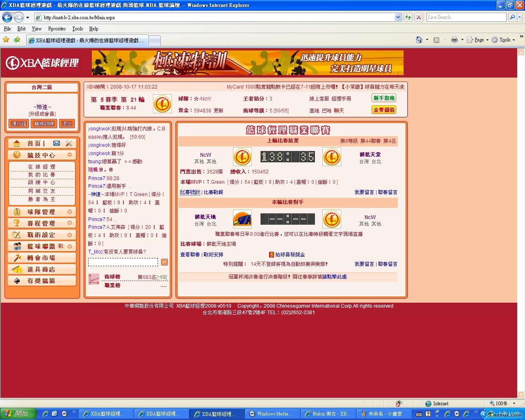This screenshot has width=525, height=420.
Task: Expand the 戰術設定 menu section
Action: click(70, 235)
